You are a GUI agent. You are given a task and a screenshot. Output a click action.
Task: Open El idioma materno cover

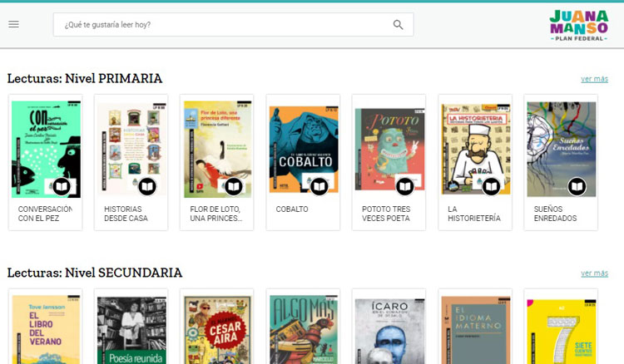[476, 330]
